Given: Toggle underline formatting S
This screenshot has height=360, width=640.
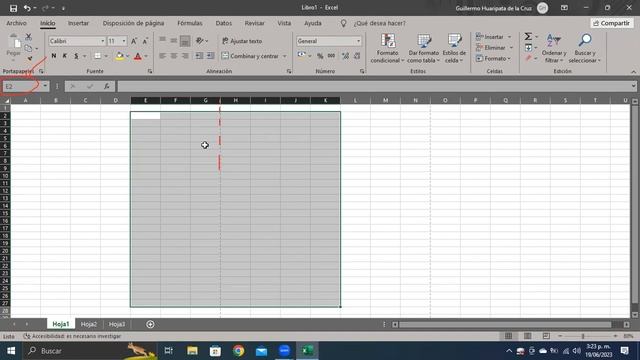Looking at the screenshot, I should [x=76, y=56].
